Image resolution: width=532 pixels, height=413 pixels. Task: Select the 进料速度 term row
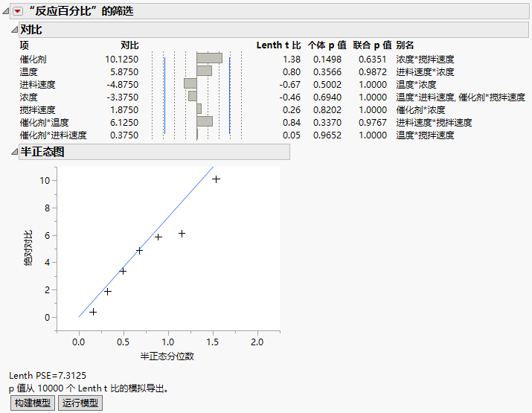(37, 85)
